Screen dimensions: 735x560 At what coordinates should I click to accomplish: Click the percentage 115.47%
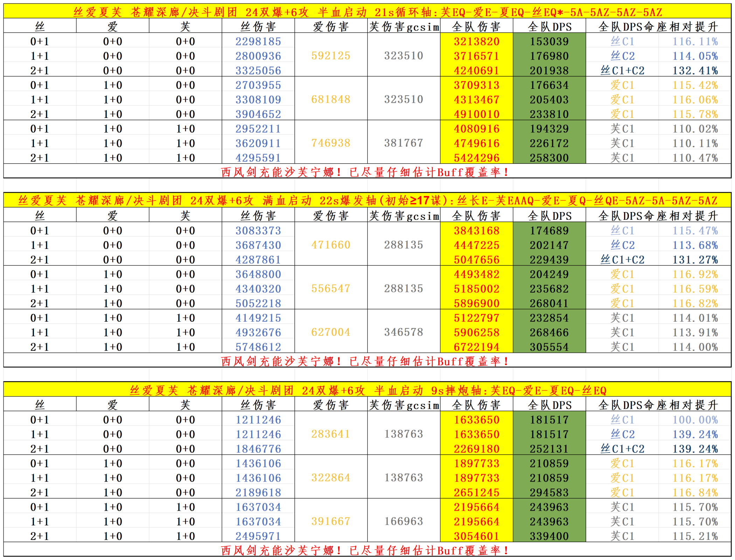point(695,231)
